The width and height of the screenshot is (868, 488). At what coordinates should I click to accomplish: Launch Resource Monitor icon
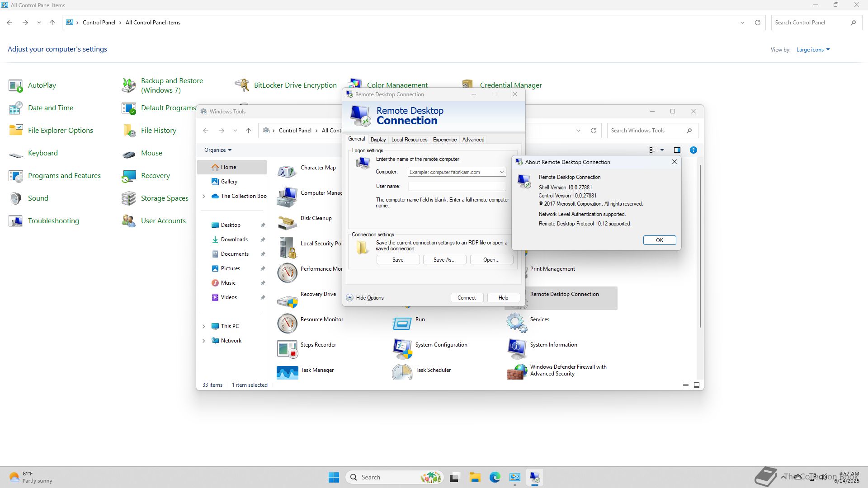click(288, 323)
